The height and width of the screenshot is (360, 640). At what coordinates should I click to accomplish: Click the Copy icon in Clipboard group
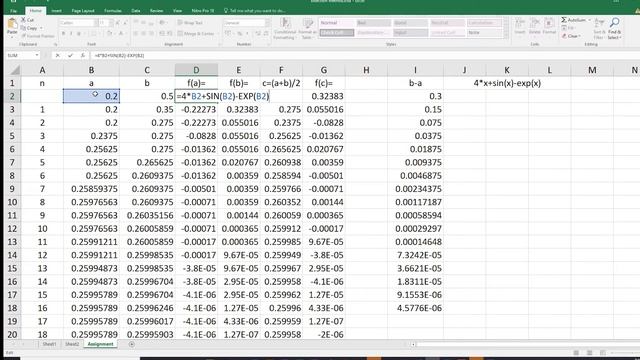click(23, 28)
